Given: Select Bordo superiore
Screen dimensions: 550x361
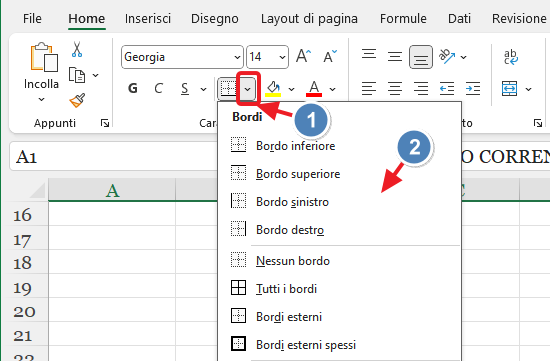Looking at the screenshot, I should pyautogui.click(x=339, y=174).
